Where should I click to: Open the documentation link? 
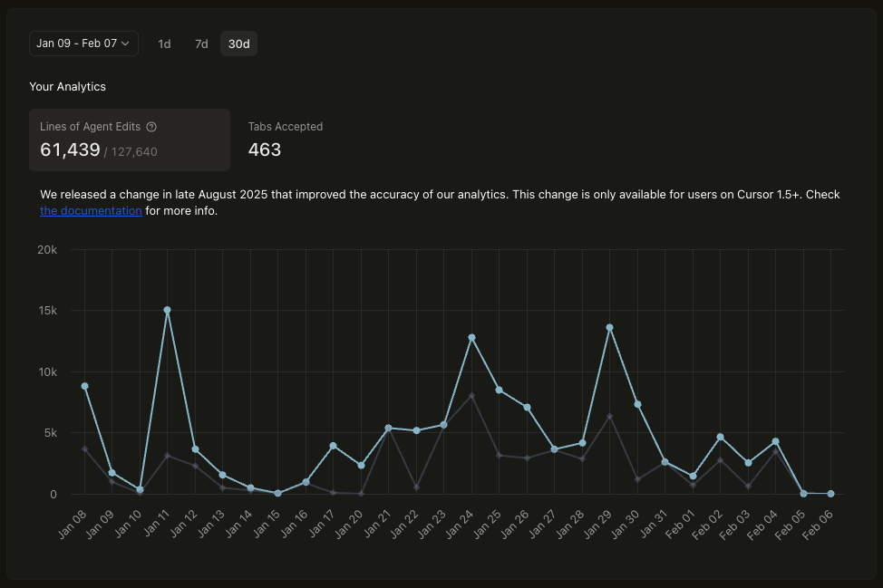pyautogui.click(x=91, y=211)
